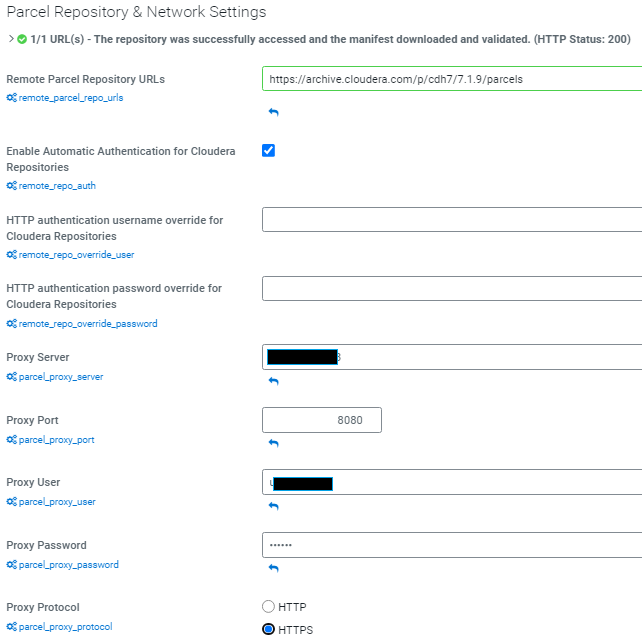Click HTTP authentication username override field
This screenshot has height=641, width=642.
tap(452, 220)
